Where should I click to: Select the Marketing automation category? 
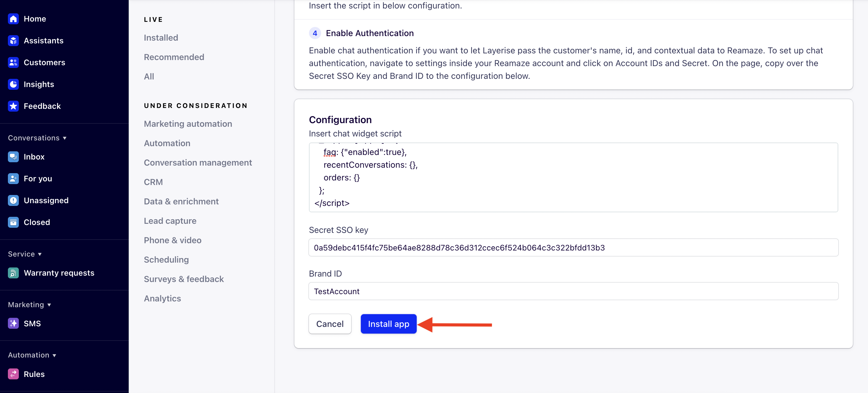[x=188, y=124]
